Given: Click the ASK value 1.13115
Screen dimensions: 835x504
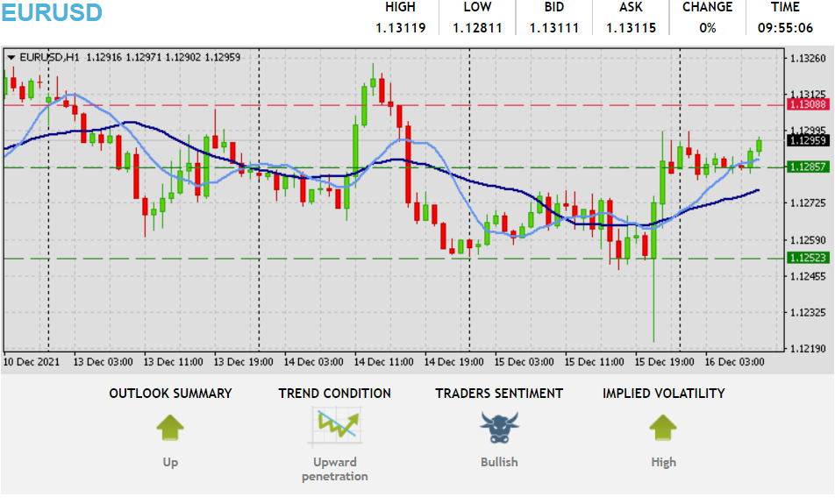Looking at the screenshot, I should (x=631, y=28).
